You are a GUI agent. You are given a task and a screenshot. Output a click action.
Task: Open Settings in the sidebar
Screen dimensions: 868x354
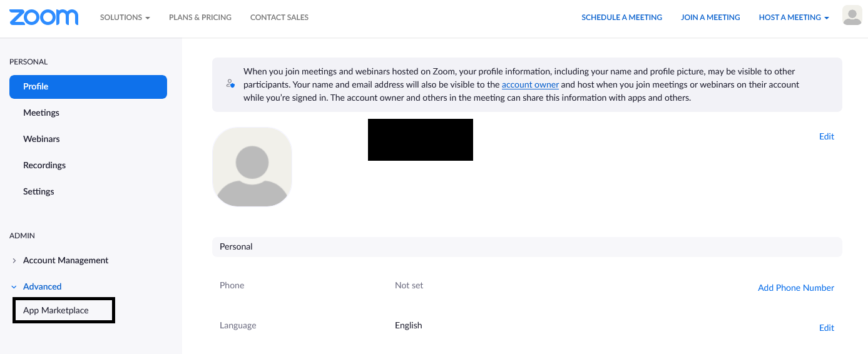pos(39,191)
